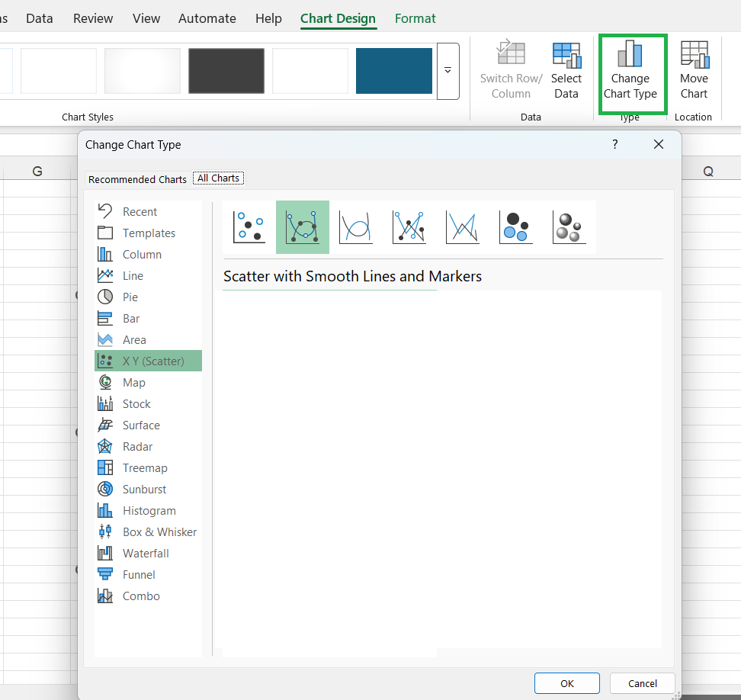Choose Line chart category
The width and height of the screenshot is (741, 700).
click(x=148, y=275)
